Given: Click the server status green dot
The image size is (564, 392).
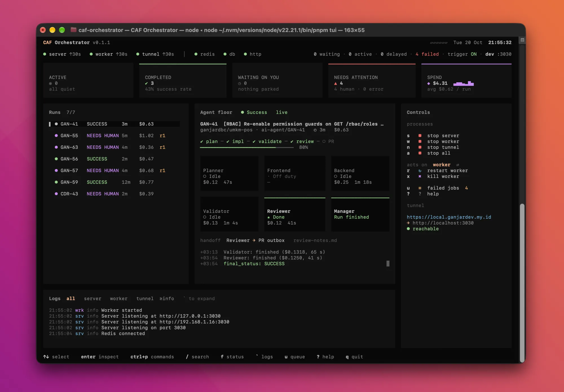Looking at the screenshot, I should [45, 54].
